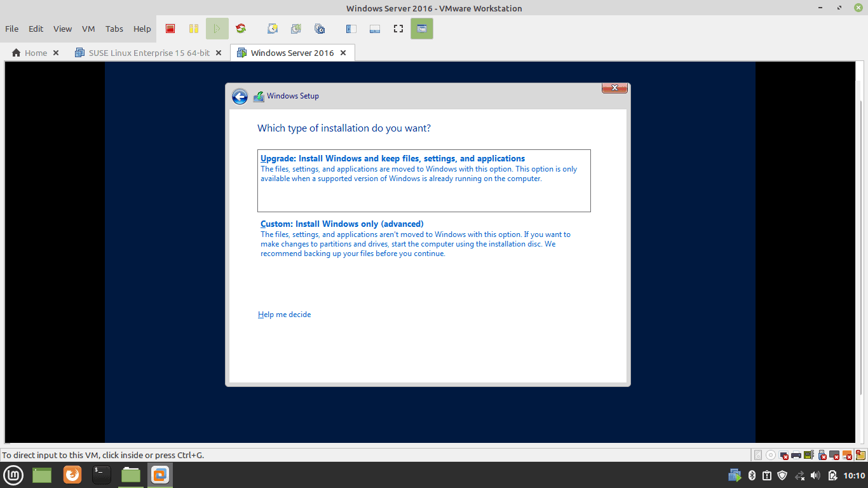Suspend the VM with the yellow pause icon

[194, 29]
